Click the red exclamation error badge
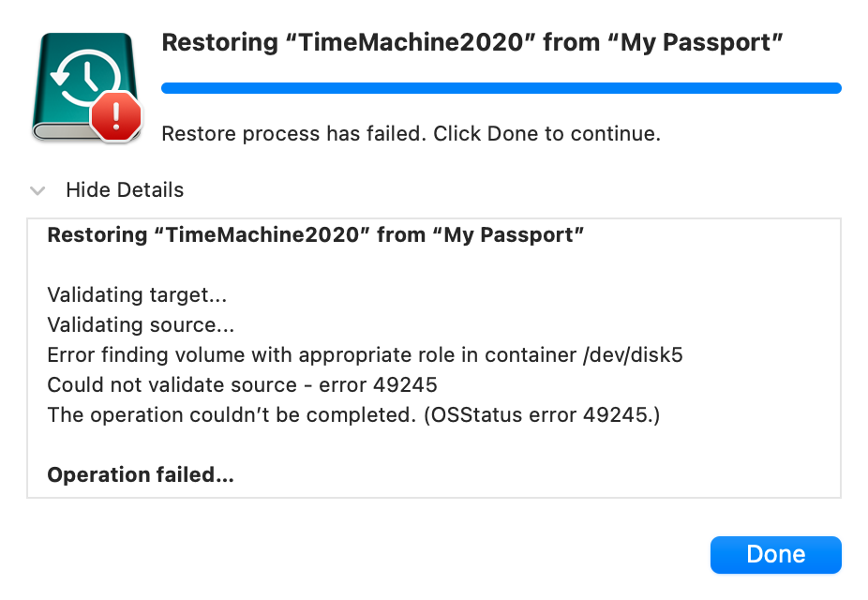The width and height of the screenshot is (868, 600). point(115,115)
